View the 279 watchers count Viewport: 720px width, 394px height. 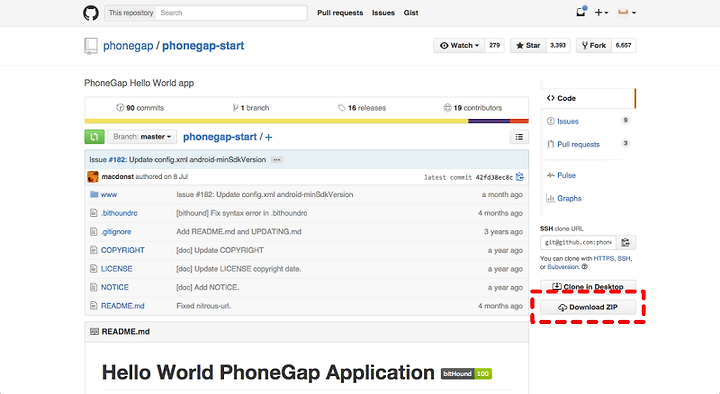click(495, 45)
